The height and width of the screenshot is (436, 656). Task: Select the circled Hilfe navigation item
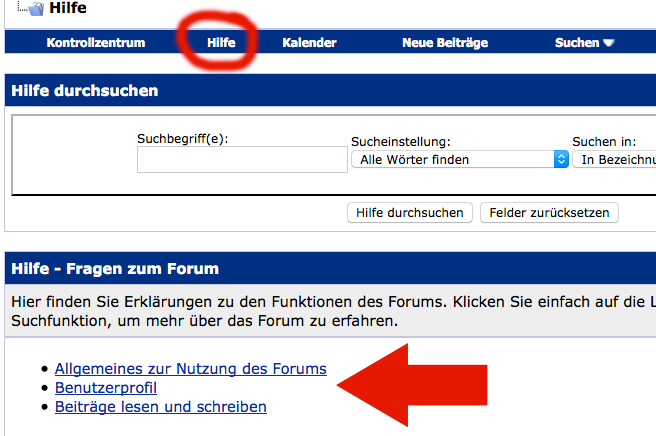[x=221, y=43]
